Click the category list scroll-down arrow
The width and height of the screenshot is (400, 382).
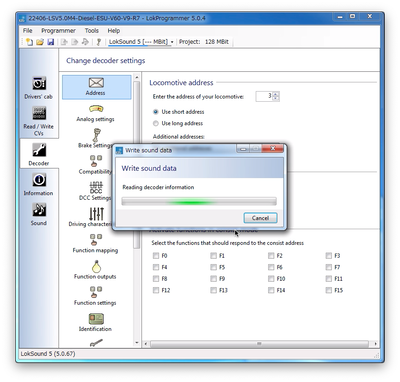click(137, 343)
